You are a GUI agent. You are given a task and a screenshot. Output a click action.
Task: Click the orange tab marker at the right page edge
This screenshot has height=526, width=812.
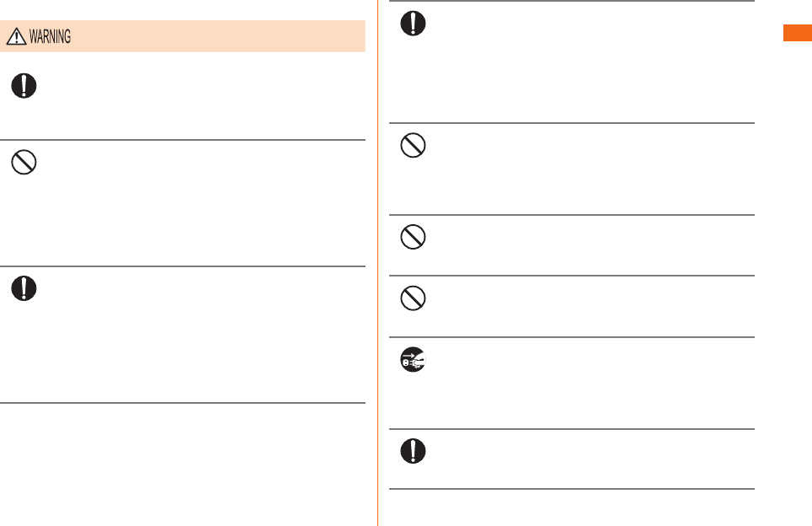[798, 33]
